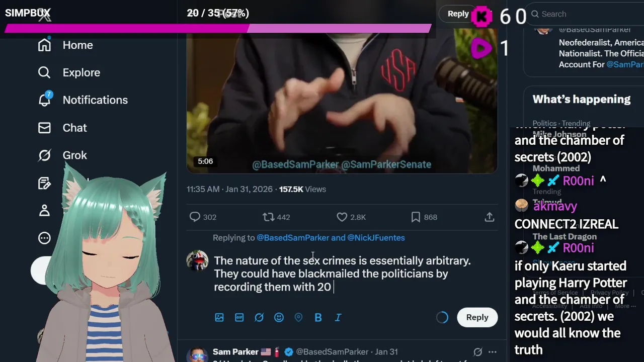Open the three-dot menu on Sam Parker's reply

point(492,352)
